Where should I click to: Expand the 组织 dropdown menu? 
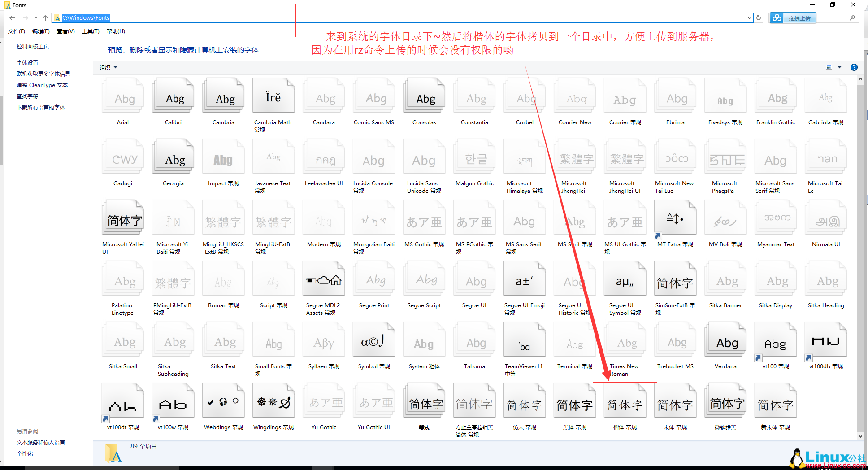point(108,67)
